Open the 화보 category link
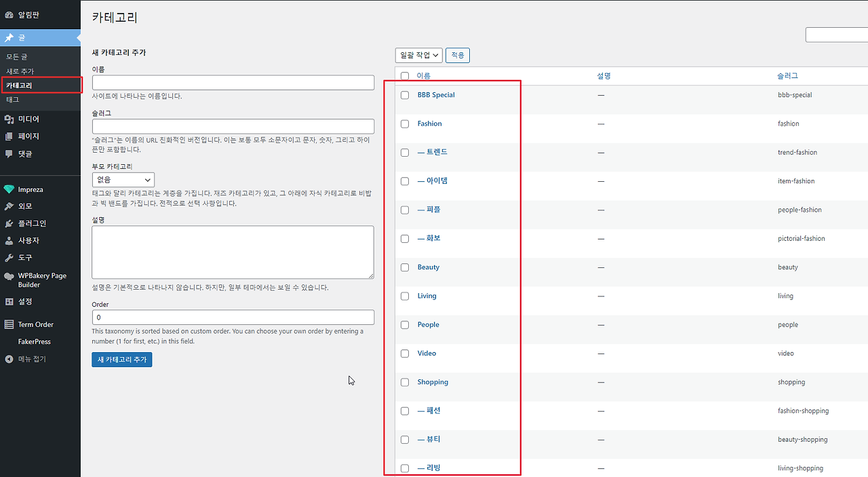 [429, 238]
